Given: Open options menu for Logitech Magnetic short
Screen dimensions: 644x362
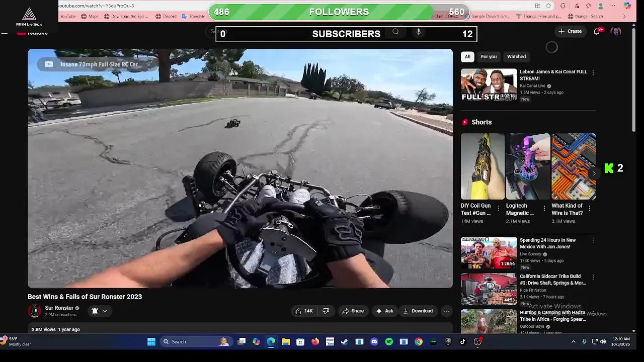Looking at the screenshot, I should pos(544,208).
